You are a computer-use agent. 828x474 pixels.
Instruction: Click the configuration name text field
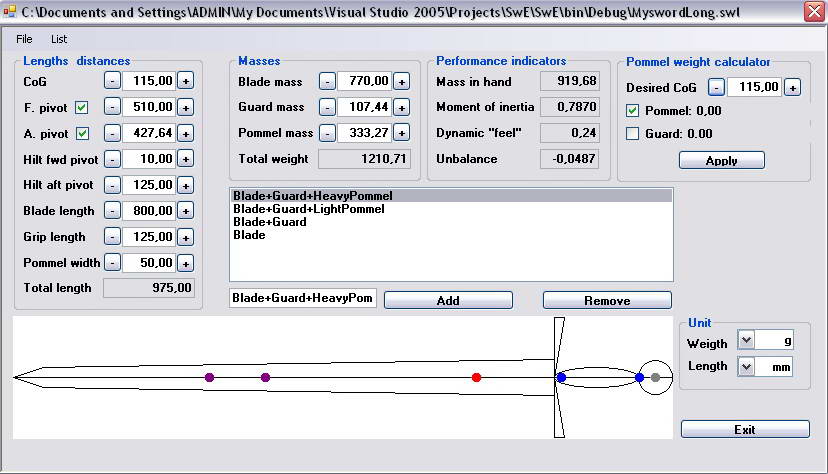[302, 298]
